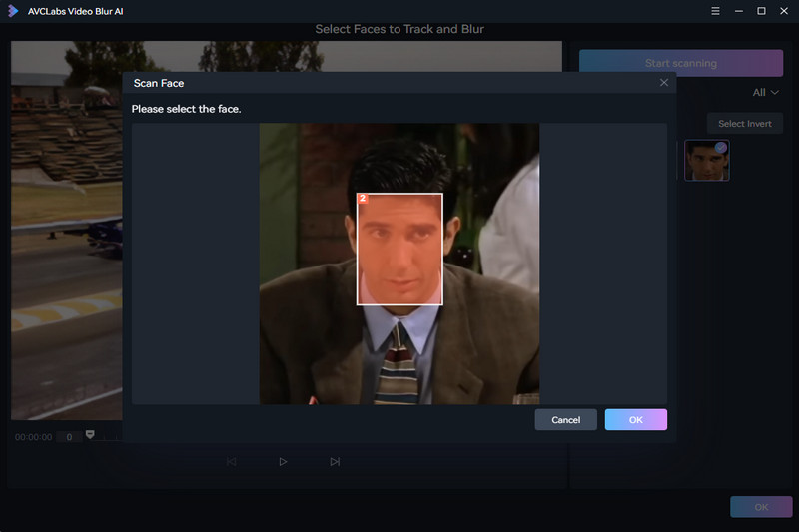Click Select Invert button
The height and width of the screenshot is (532, 799).
click(x=744, y=124)
